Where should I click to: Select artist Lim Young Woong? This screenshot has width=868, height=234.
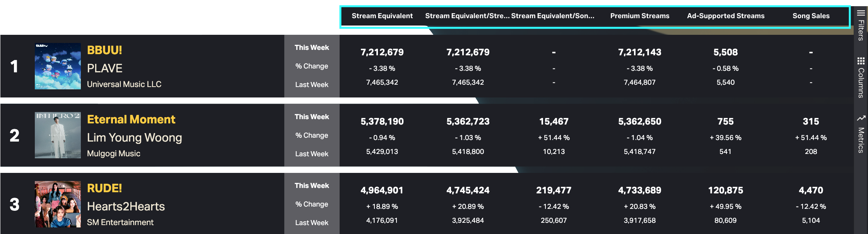pos(134,138)
